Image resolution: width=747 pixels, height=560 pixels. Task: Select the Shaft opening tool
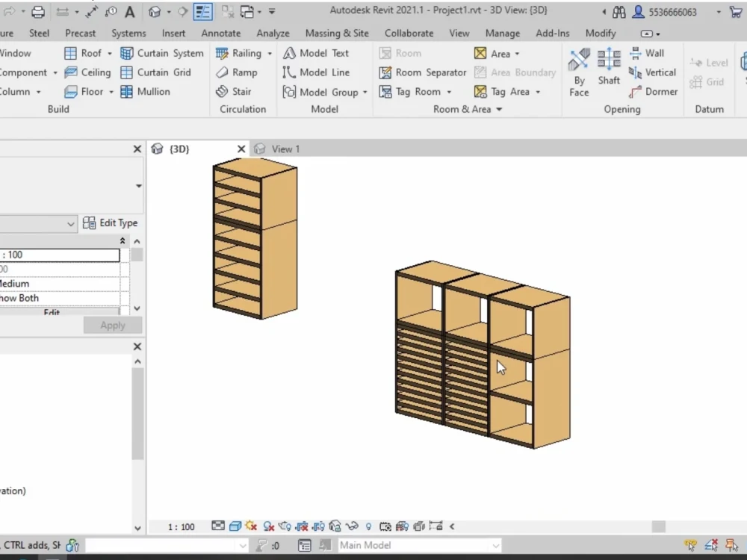pos(609,67)
